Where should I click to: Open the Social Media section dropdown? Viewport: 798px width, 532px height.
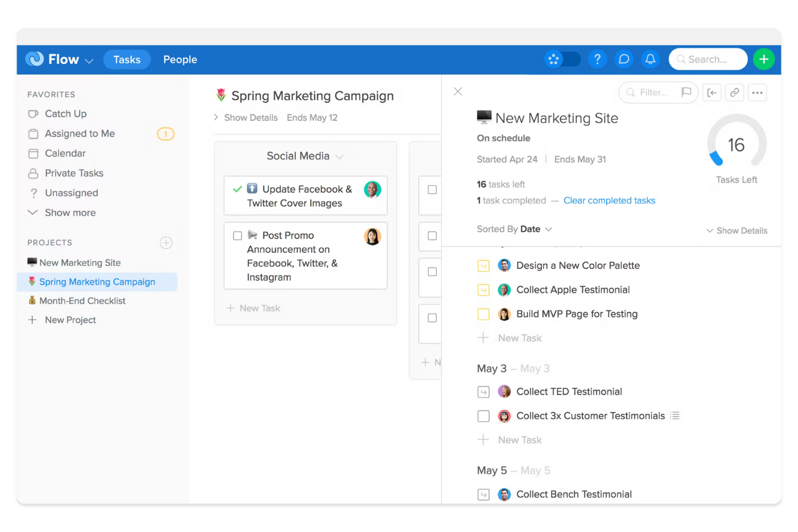339,157
